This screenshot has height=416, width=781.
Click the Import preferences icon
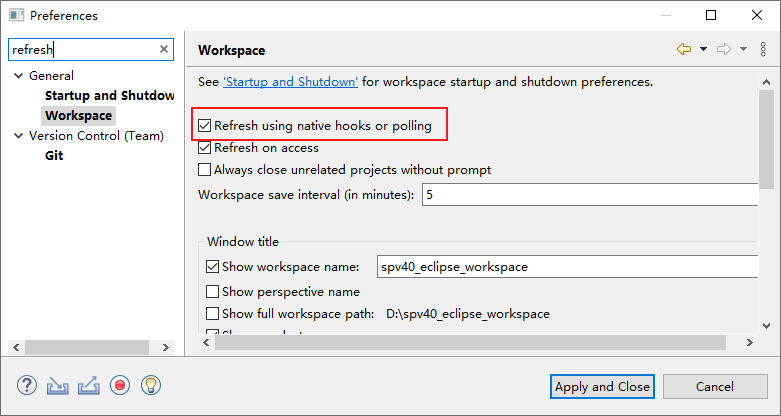58,385
